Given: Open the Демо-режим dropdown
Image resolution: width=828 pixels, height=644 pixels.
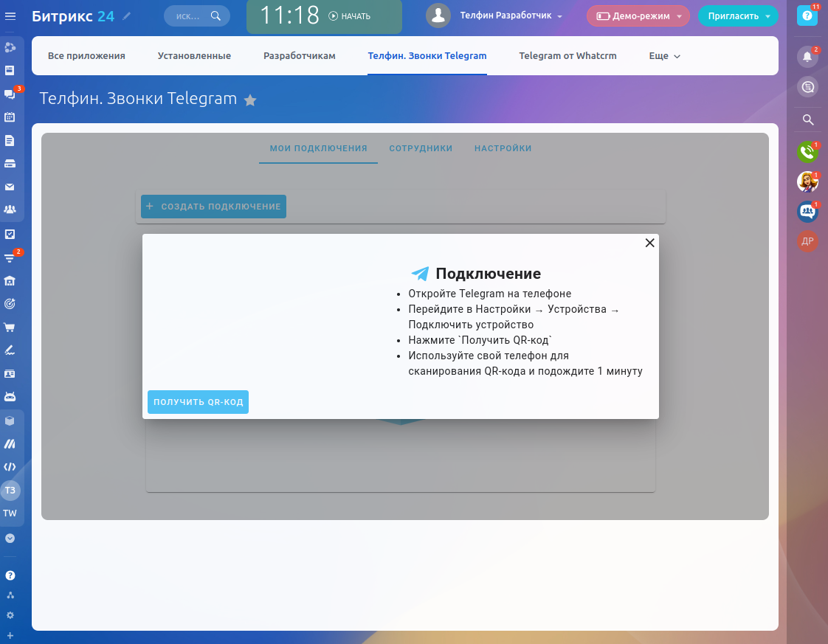Looking at the screenshot, I should point(638,15).
